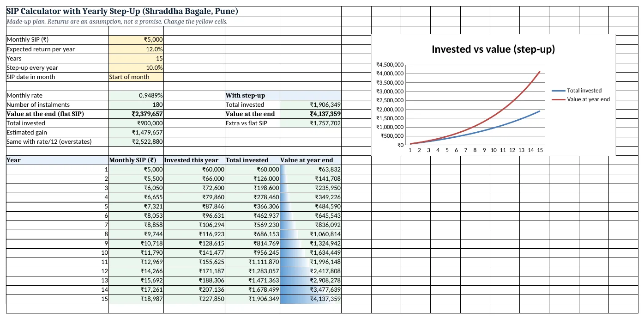The height and width of the screenshot is (319, 644).
Task: Select year 3 invested this year ₹72,600
Action: pos(194,188)
